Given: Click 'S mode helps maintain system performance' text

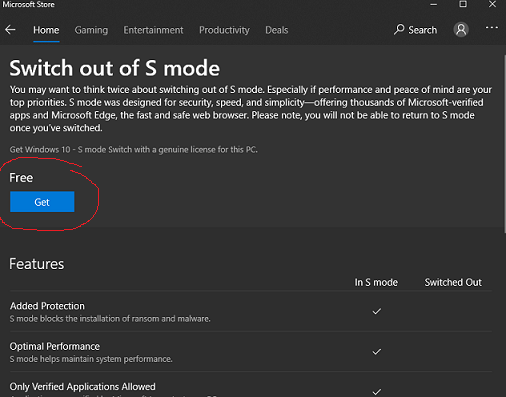Looking at the screenshot, I should click(91, 359).
